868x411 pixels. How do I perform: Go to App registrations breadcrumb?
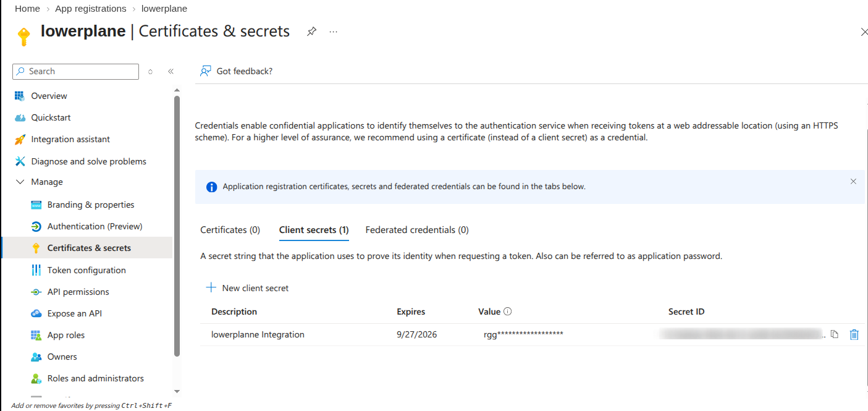coord(91,9)
